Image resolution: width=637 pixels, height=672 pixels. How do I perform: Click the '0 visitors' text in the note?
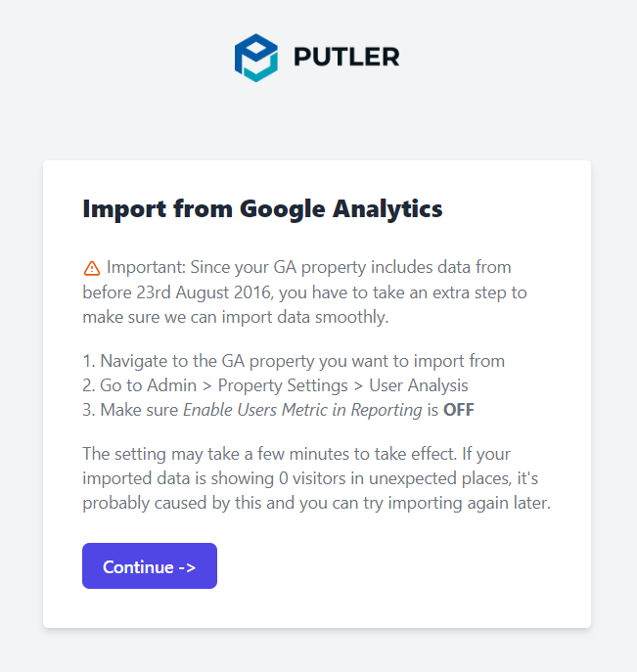tap(312, 478)
